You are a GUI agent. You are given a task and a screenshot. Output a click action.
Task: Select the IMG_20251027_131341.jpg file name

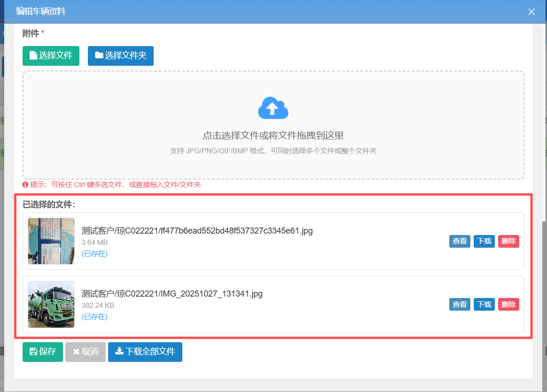(172, 294)
